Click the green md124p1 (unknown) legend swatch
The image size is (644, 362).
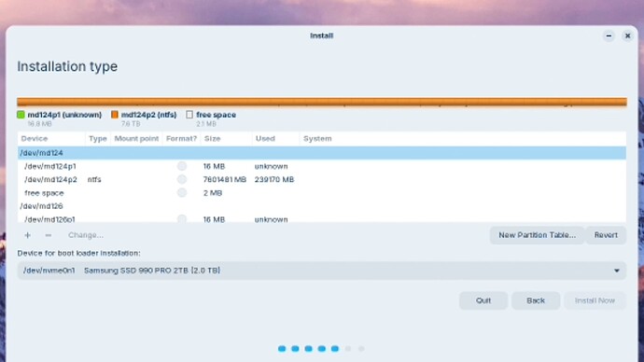pos(21,115)
